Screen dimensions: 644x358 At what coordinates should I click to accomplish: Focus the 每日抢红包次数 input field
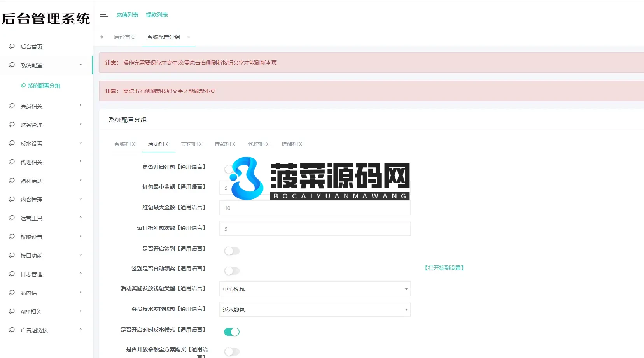tap(315, 228)
